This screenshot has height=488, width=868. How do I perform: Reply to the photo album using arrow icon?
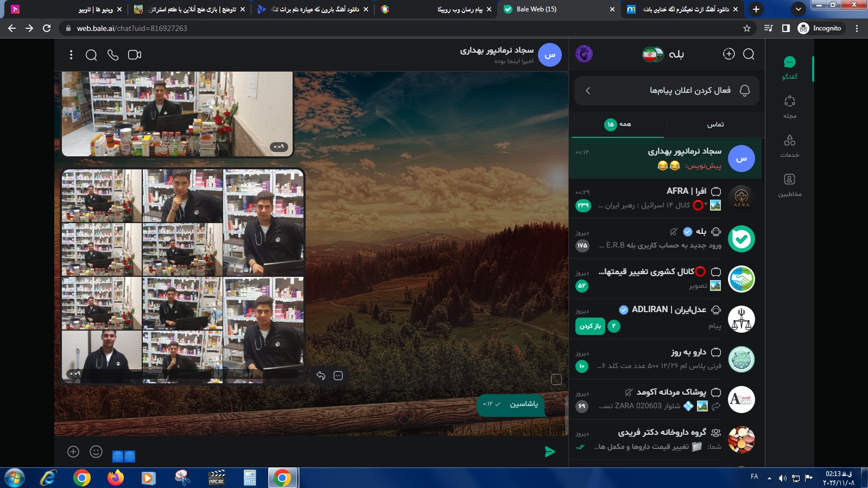pyautogui.click(x=321, y=376)
